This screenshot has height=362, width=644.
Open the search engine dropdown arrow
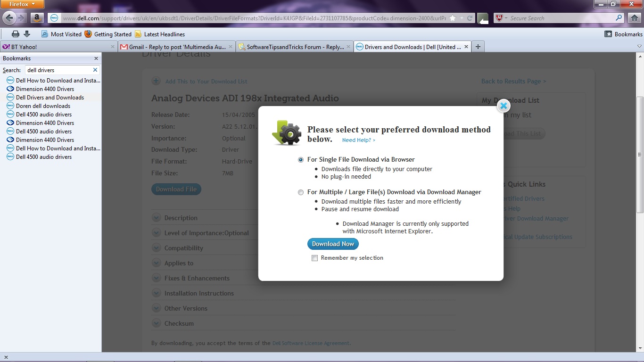[506, 18]
